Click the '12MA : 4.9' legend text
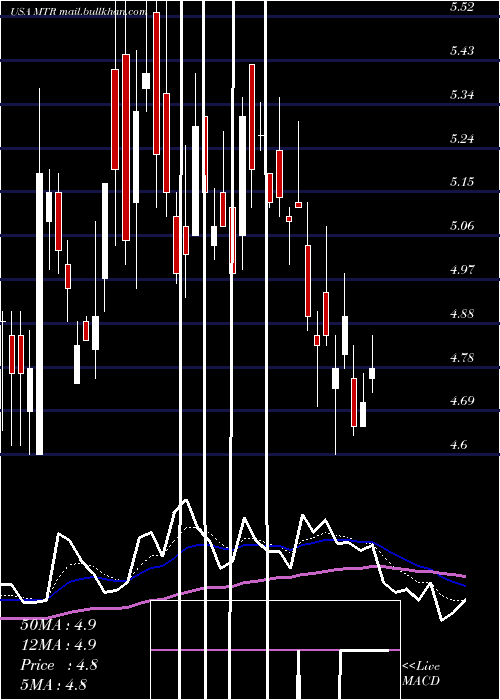 pyautogui.click(x=58, y=645)
